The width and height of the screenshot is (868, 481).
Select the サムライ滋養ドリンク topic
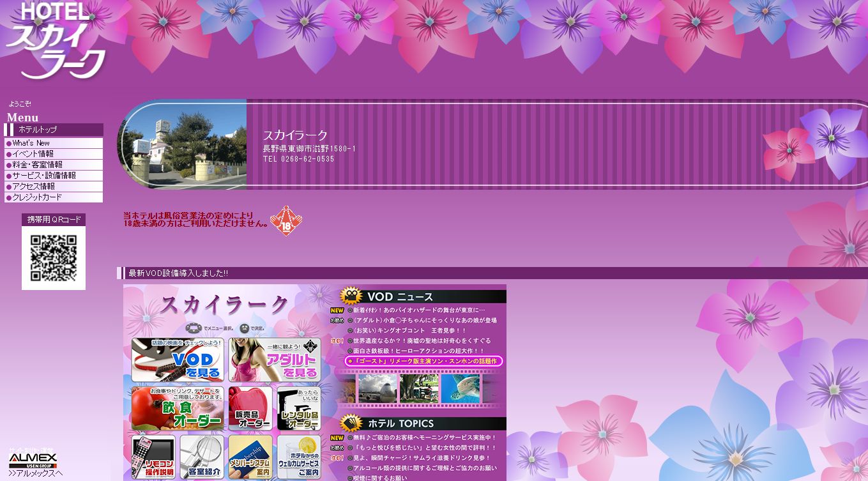(422, 458)
